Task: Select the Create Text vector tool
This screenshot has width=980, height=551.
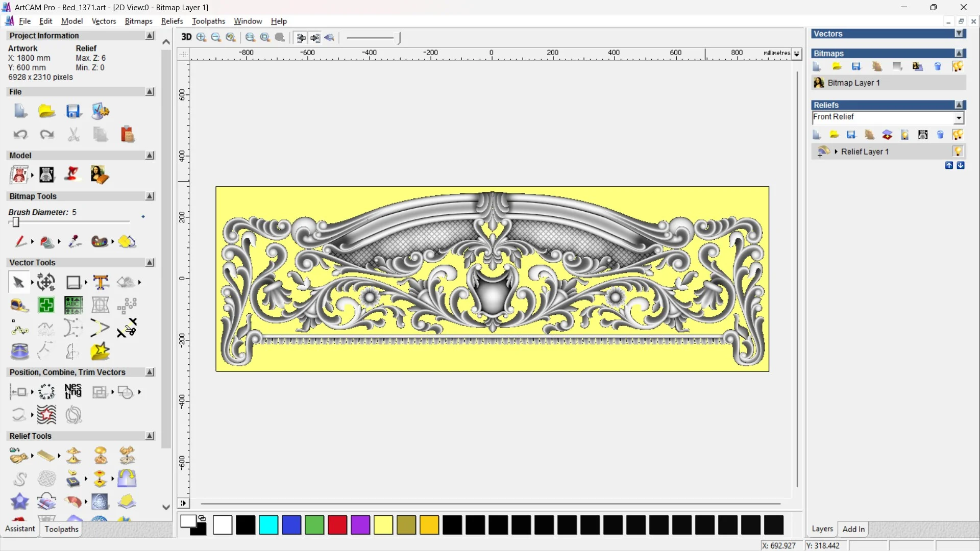Action: [101, 282]
